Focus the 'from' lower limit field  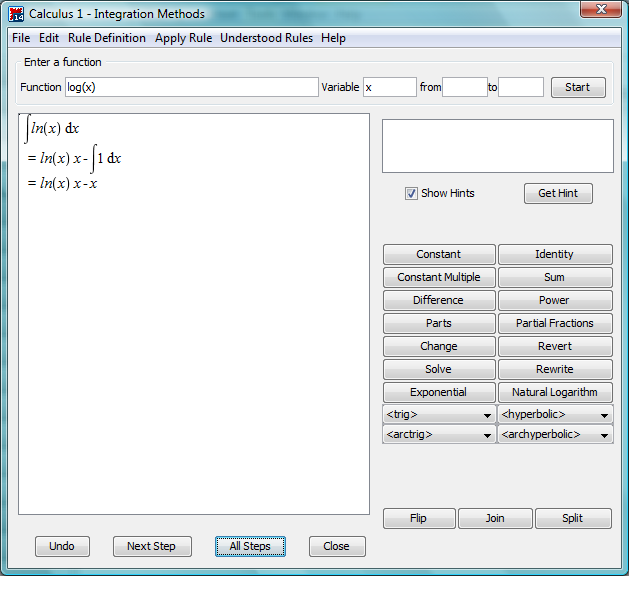tap(465, 87)
